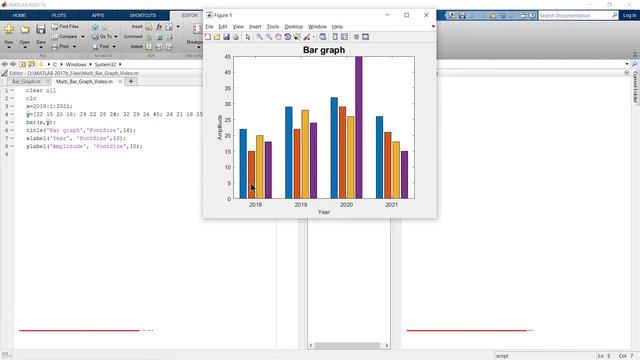Screen dimensions: 640x360
Task: Click the New script plus icon
Action: 9,29
